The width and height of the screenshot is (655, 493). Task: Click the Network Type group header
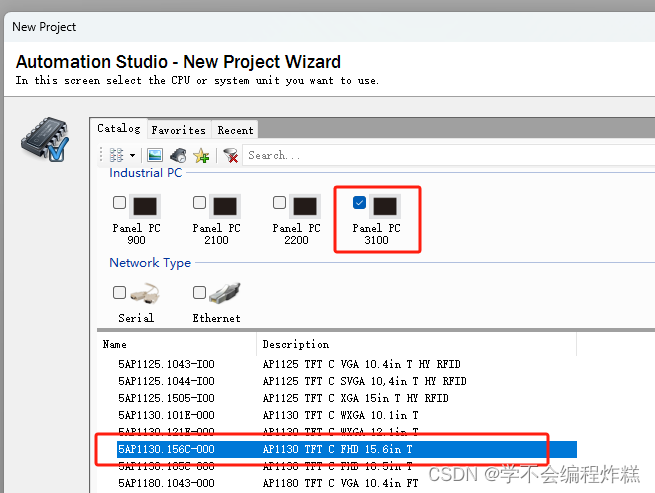tap(150, 263)
